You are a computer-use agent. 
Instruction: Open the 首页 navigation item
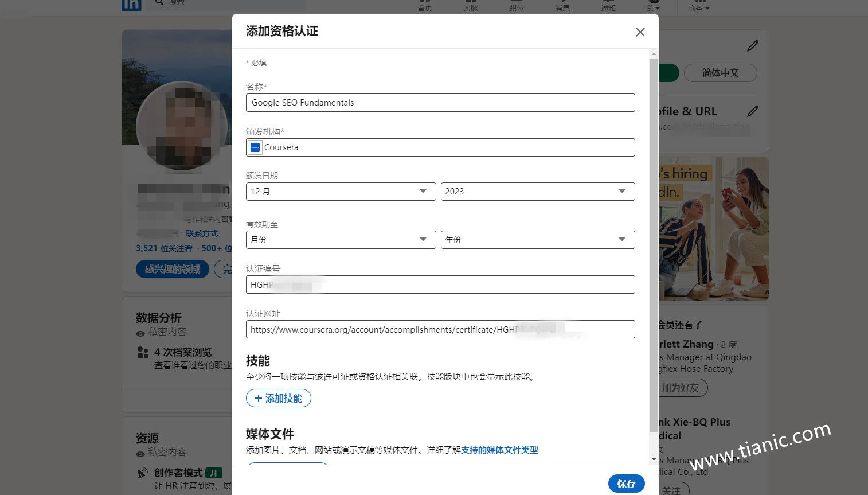tap(425, 6)
